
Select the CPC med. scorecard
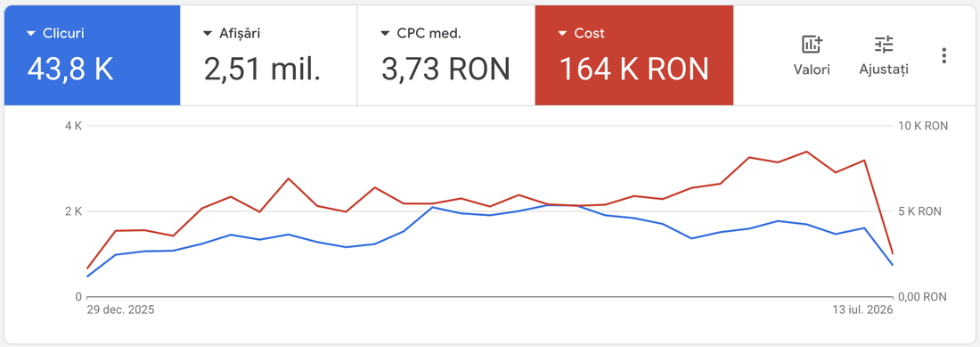(x=446, y=55)
